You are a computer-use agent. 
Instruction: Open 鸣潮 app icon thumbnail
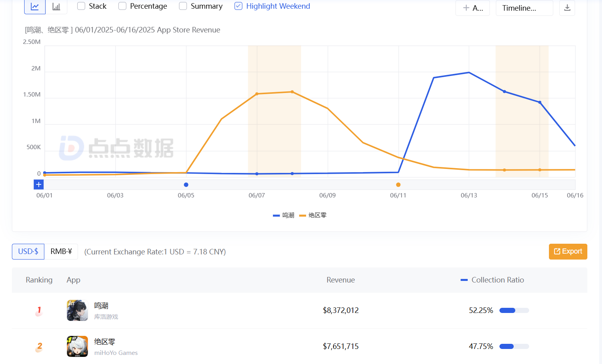(77, 310)
